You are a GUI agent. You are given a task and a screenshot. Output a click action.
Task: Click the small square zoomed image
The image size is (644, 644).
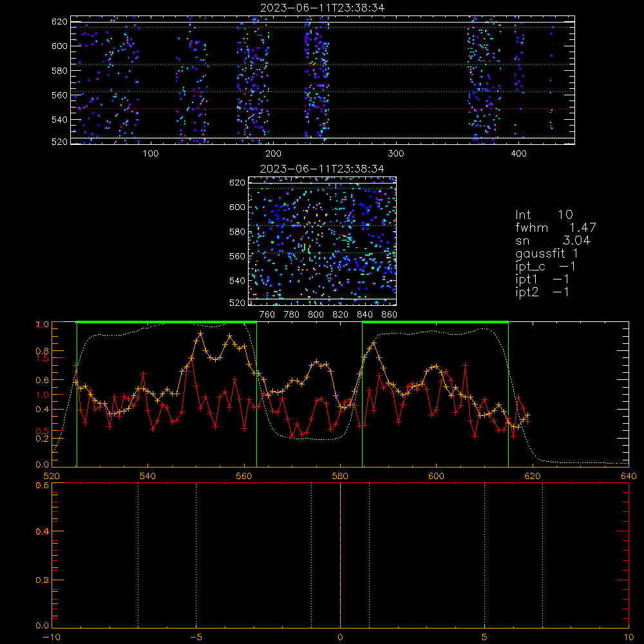pos(323,241)
